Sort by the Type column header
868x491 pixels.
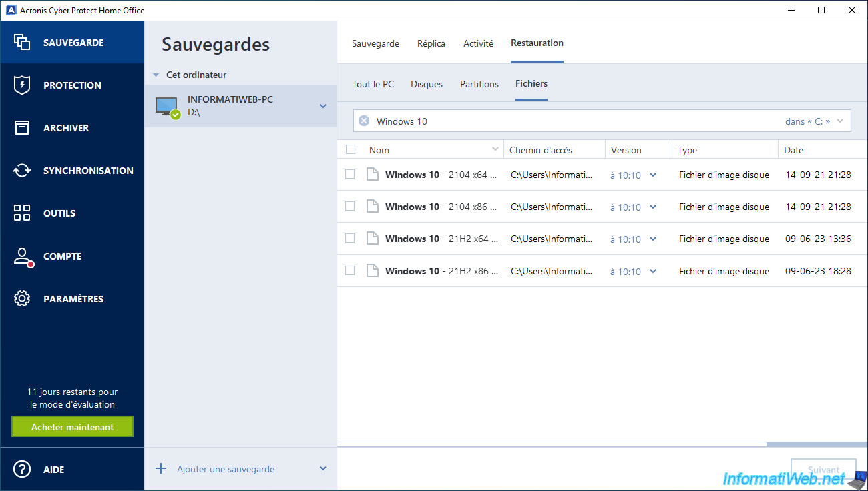click(x=725, y=150)
